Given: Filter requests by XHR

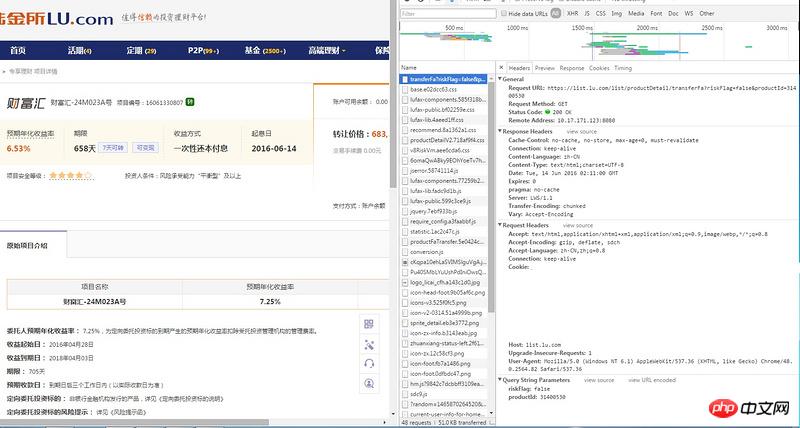Looking at the screenshot, I should (x=572, y=14).
